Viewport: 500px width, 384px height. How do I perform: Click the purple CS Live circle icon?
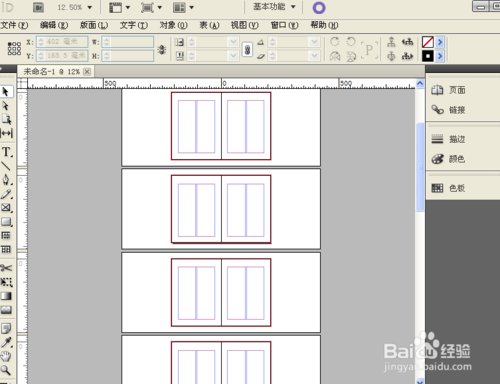(x=319, y=8)
